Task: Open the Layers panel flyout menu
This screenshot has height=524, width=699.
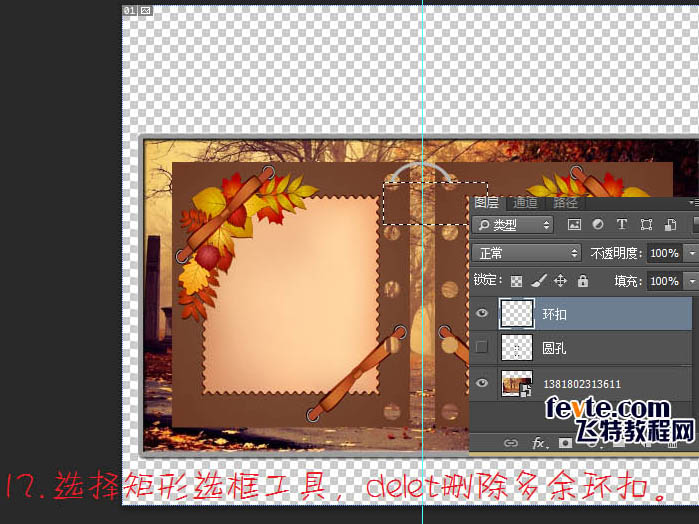Action: [694, 202]
